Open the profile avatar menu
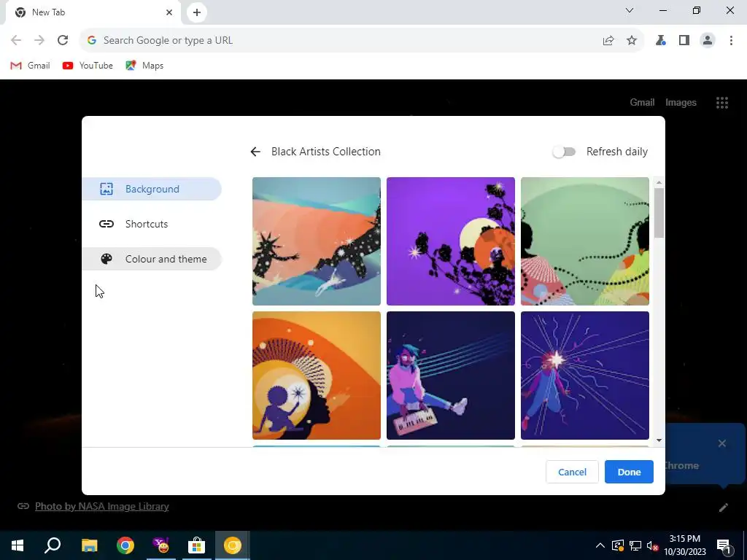This screenshot has height=560, width=747. 708,41
